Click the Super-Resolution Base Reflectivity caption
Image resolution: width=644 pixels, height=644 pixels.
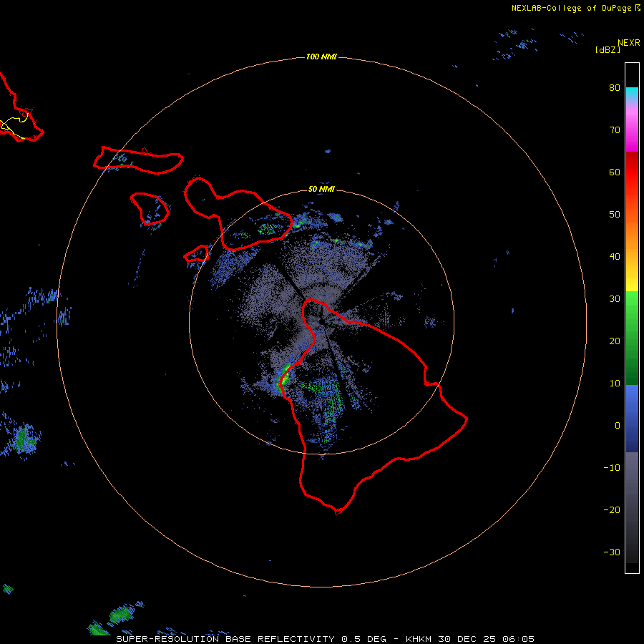coord(326,639)
